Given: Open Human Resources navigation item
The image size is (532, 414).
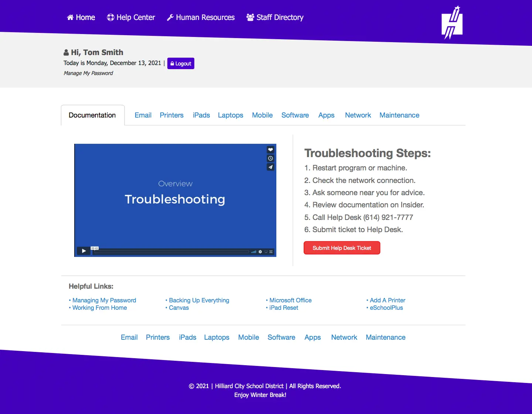Looking at the screenshot, I should coord(201,17).
